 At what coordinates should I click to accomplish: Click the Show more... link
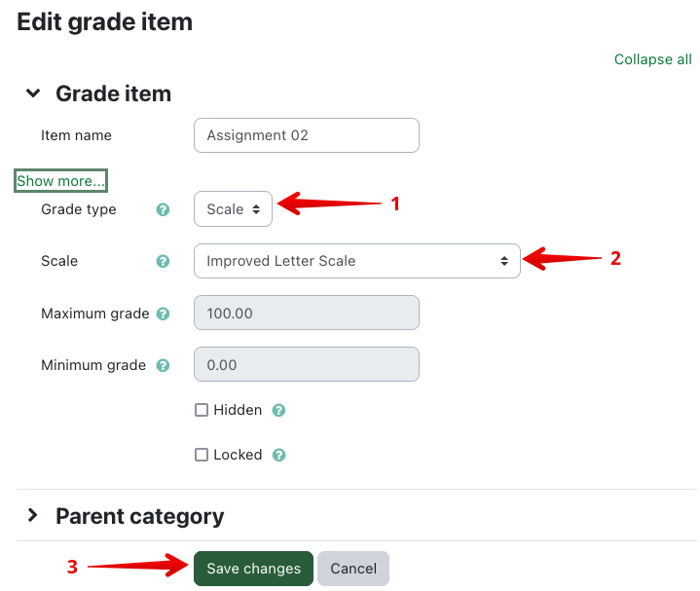pos(60,181)
